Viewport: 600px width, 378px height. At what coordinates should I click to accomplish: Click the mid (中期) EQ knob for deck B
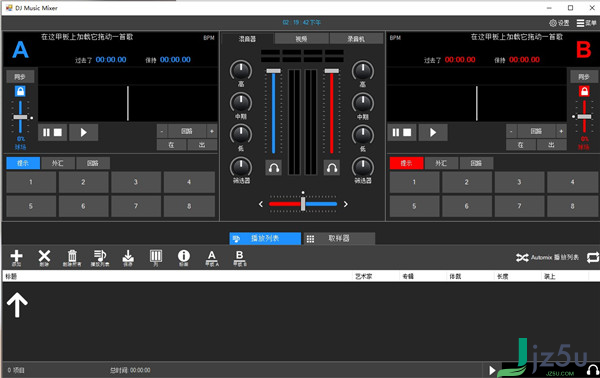pos(363,103)
